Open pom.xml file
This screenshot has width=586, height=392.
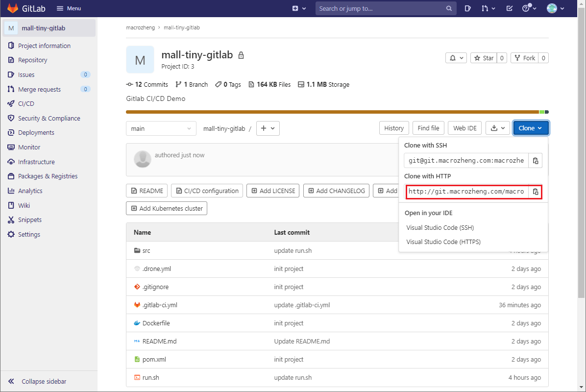click(154, 360)
